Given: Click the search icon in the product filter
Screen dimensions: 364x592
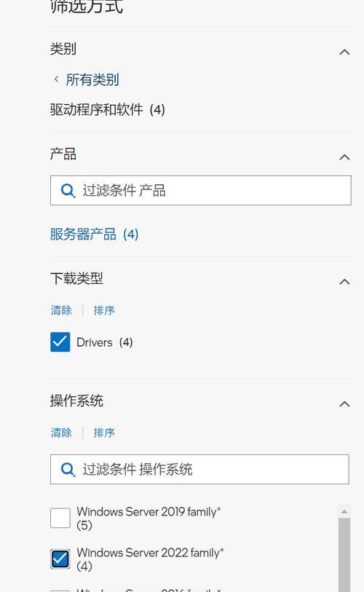Looking at the screenshot, I should pyautogui.click(x=68, y=191).
